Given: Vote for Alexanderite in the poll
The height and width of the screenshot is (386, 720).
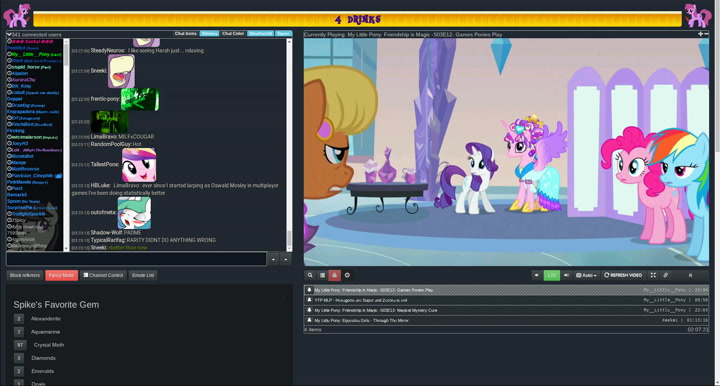Looking at the screenshot, I should coord(19,319).
